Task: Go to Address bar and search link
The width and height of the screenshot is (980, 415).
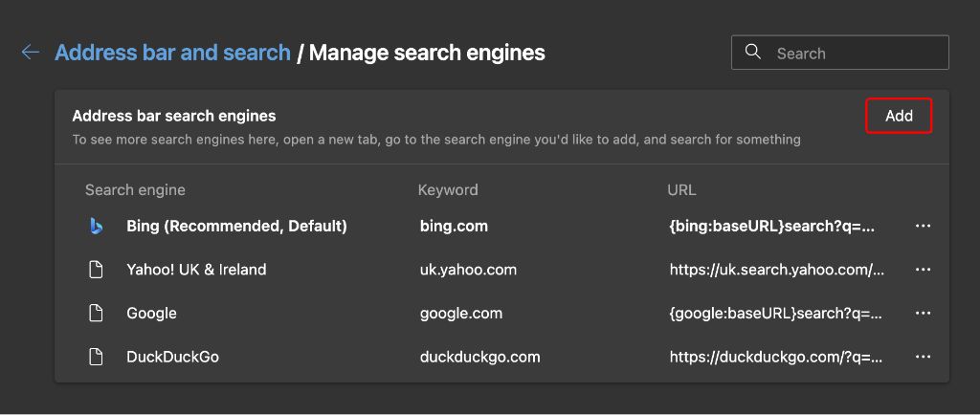Action: pos(172,53)
